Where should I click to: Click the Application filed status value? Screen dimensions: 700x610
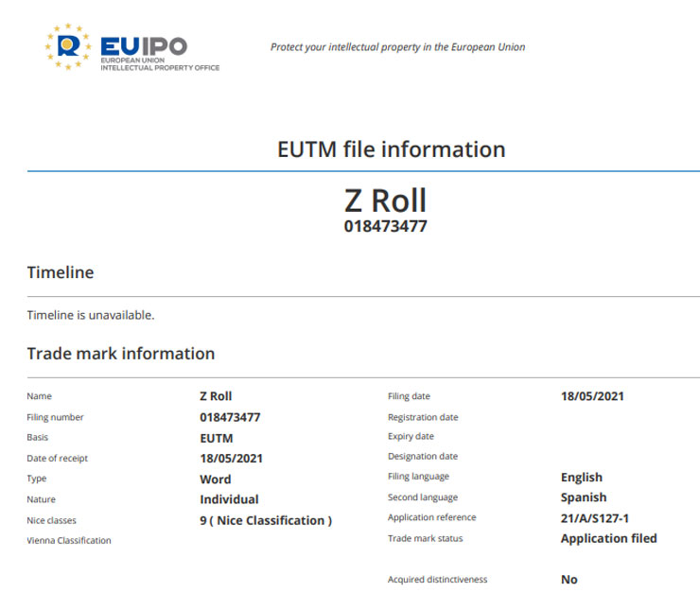click(x=608, y=538)
